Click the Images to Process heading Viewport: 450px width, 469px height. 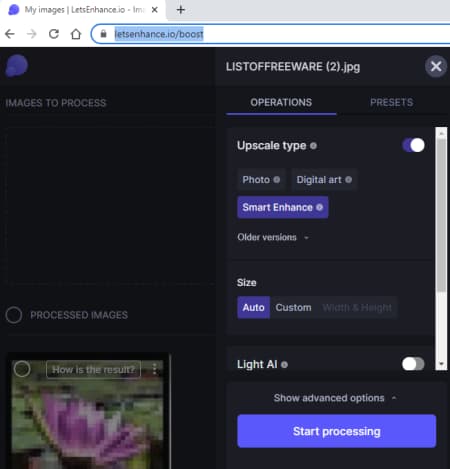pyautogui.click(x=56, y=103)
